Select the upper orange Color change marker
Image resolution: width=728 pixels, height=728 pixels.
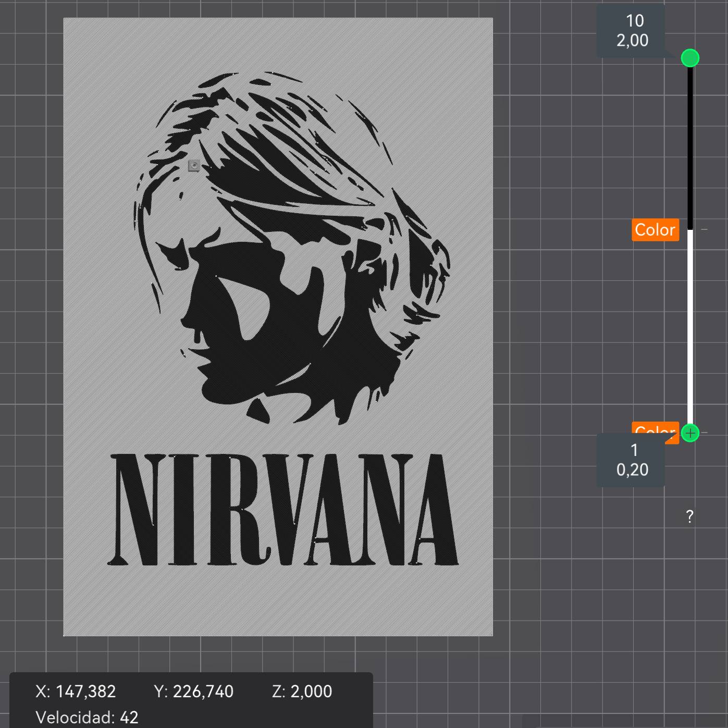coord(655,229)
